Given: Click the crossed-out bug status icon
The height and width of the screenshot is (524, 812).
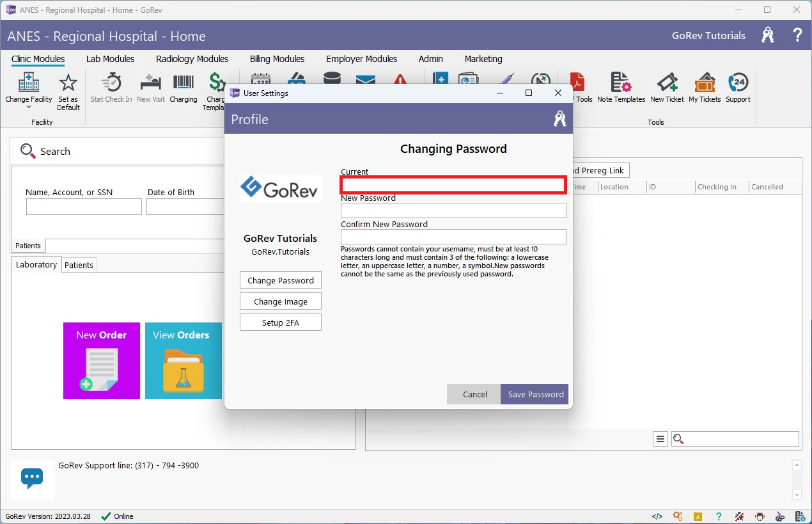Looking at the screenshot, I should point(739,516).
